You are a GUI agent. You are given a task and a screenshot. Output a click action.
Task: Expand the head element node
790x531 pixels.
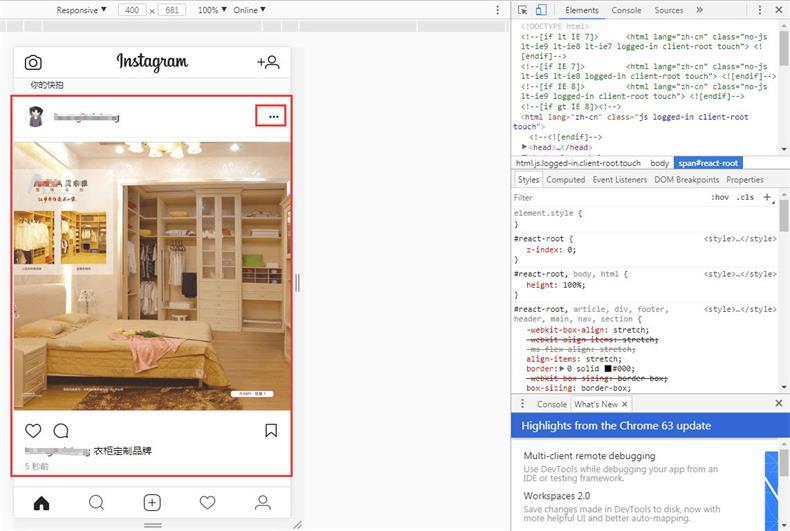[524, 147]
